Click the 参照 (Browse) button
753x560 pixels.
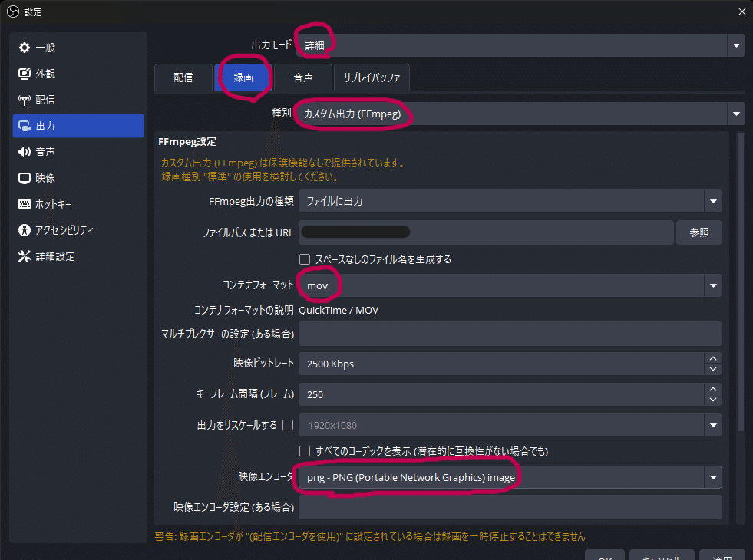pyautogui.click(x=699, y=232)
